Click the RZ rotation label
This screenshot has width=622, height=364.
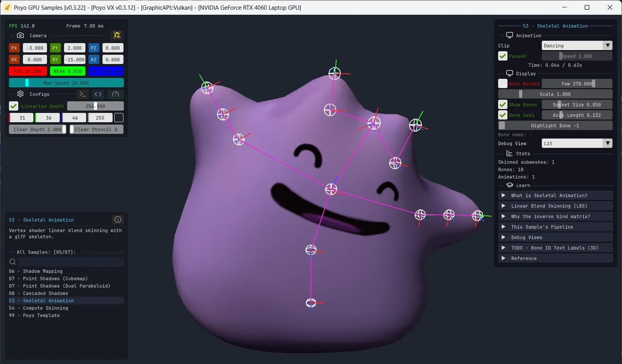[94, 59]
